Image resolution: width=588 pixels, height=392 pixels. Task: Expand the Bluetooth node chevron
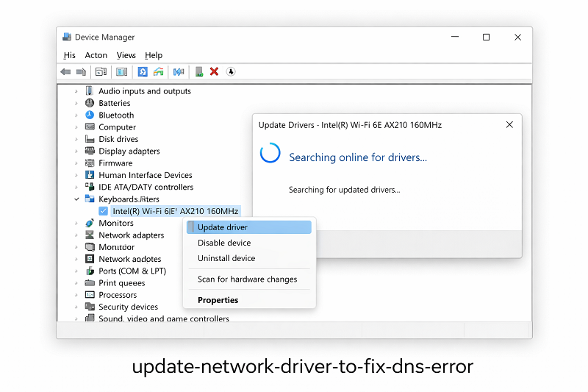76,115
